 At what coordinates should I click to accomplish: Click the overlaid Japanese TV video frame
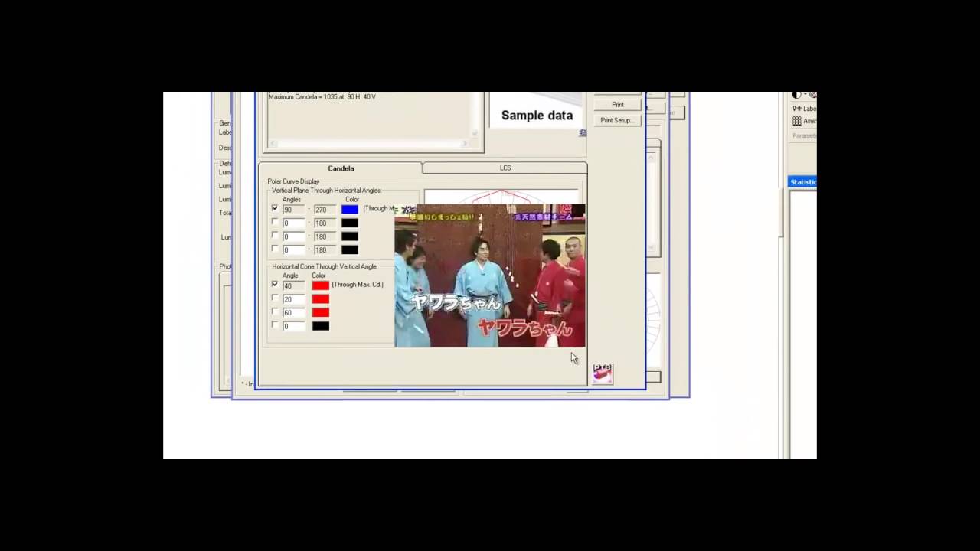[490, 275]
